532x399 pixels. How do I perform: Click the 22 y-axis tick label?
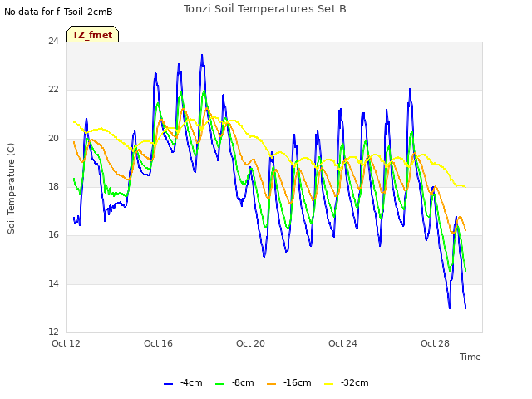pyautogui.click(x=53, y=90)
